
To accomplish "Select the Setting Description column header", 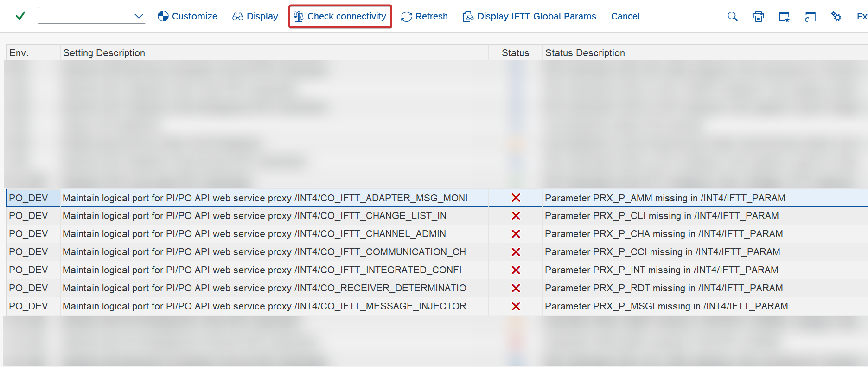I will click(x=274, y=53).
